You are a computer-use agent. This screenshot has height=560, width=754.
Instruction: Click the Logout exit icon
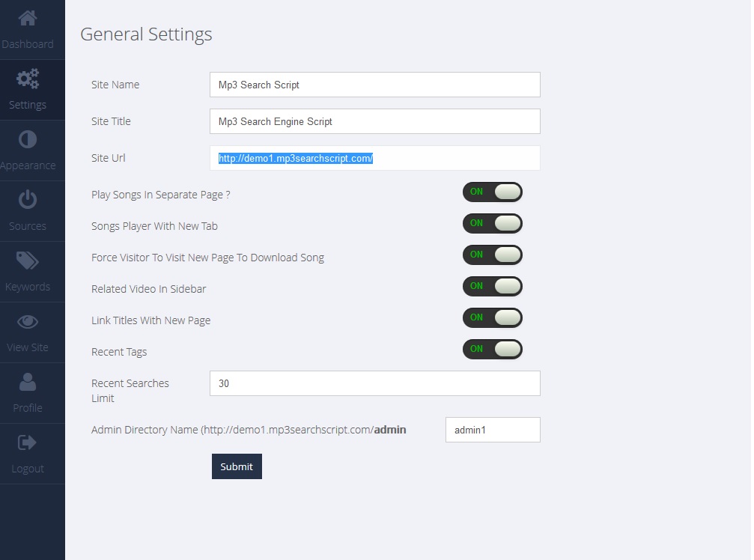pyautogui.click(x=28, y=442)
